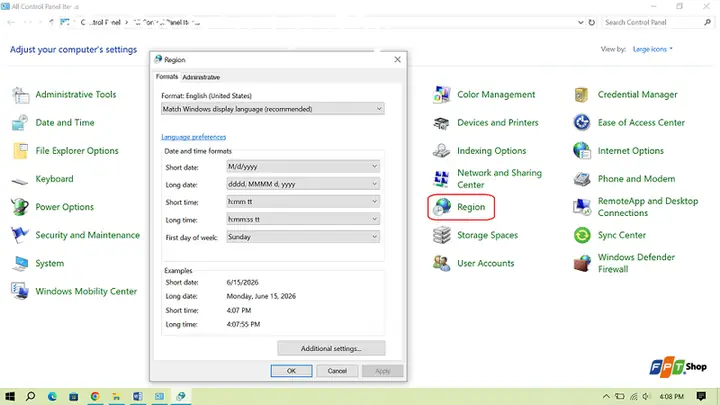The image size is (720, 405).
Task: Open Windows Defender Firewall icon
Action: click(582, 264)
